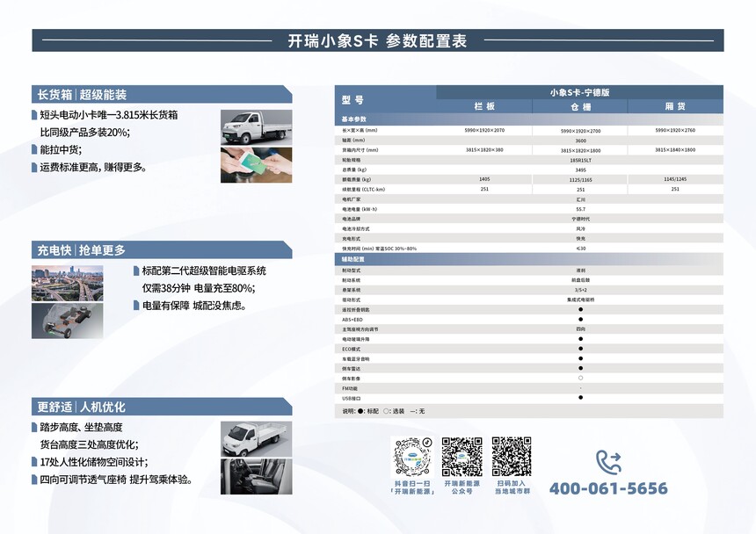Click rated load value 1145/1245
The image size is (756, 534).
click(675, 179)
